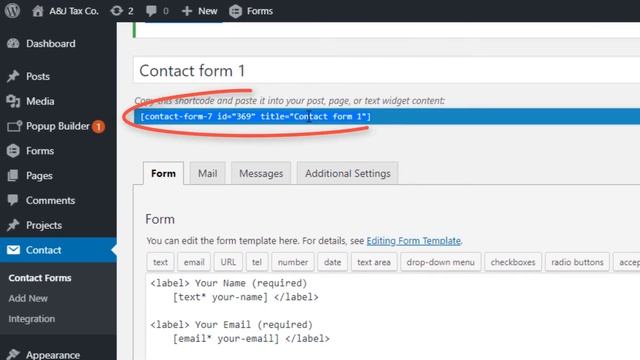Open the Media menu item
640x360 pixels.
[40, 101]
